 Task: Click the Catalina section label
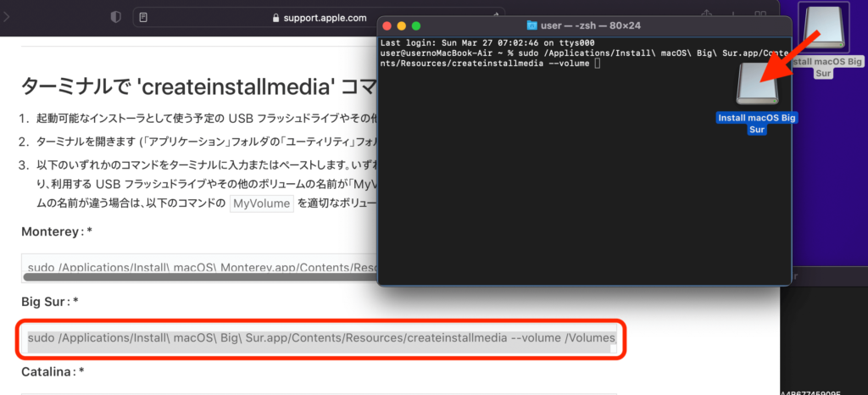[53, 372]
